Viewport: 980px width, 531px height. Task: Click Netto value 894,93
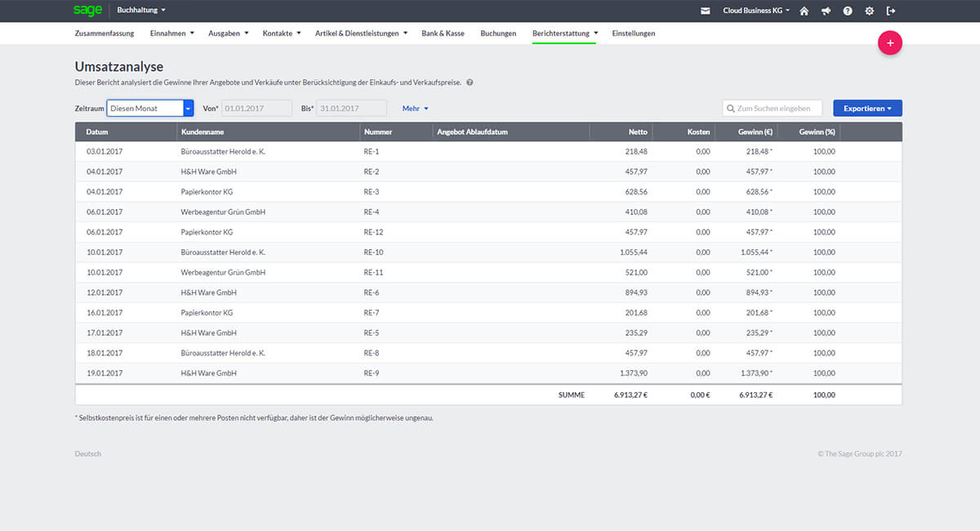pyautogui.click(x=637, y=292)
